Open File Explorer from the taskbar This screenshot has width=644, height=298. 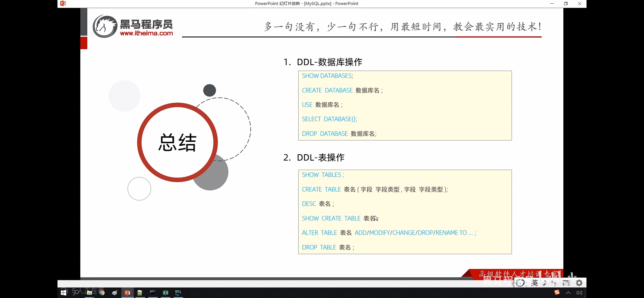point(90,292)
